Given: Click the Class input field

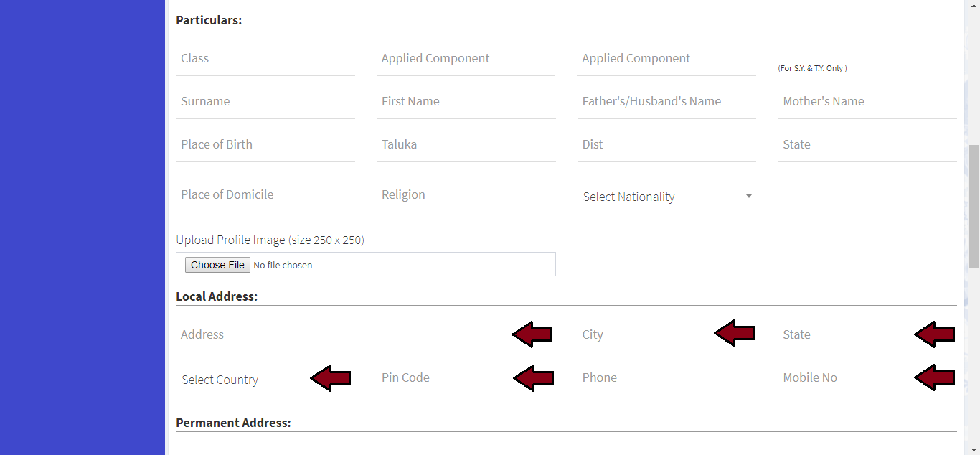Looking at the screenshot, I should 265,59.
